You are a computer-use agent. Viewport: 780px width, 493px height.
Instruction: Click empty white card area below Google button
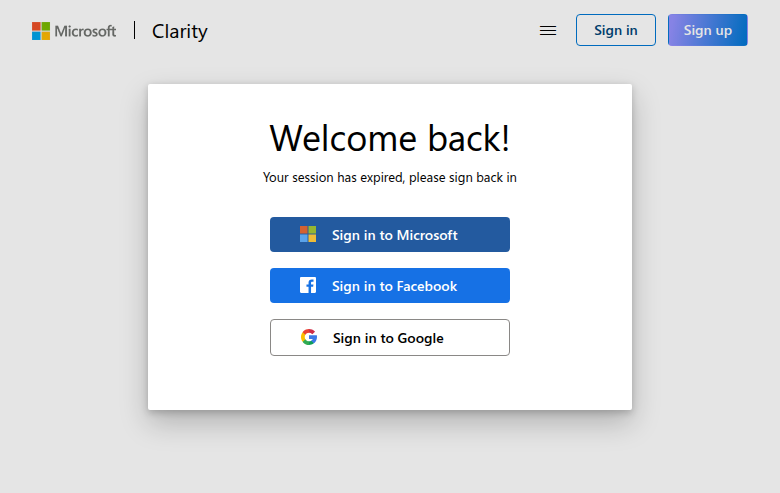tap(390, 383)
